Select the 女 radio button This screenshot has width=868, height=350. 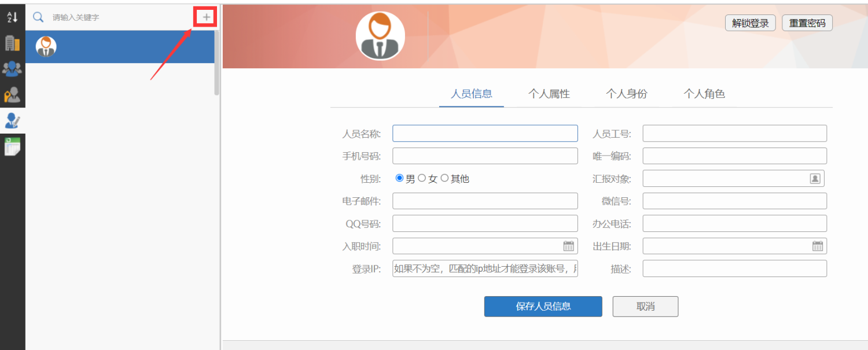click(422, 178)
